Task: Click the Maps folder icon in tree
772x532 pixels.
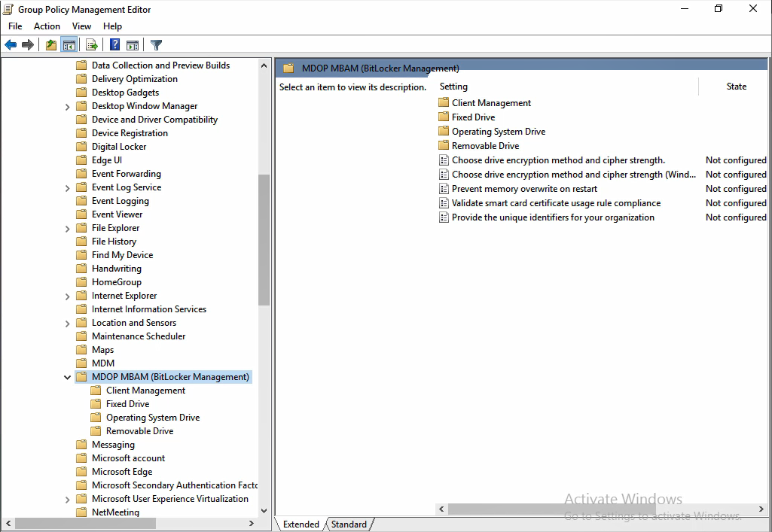Action: click(82, 350)
